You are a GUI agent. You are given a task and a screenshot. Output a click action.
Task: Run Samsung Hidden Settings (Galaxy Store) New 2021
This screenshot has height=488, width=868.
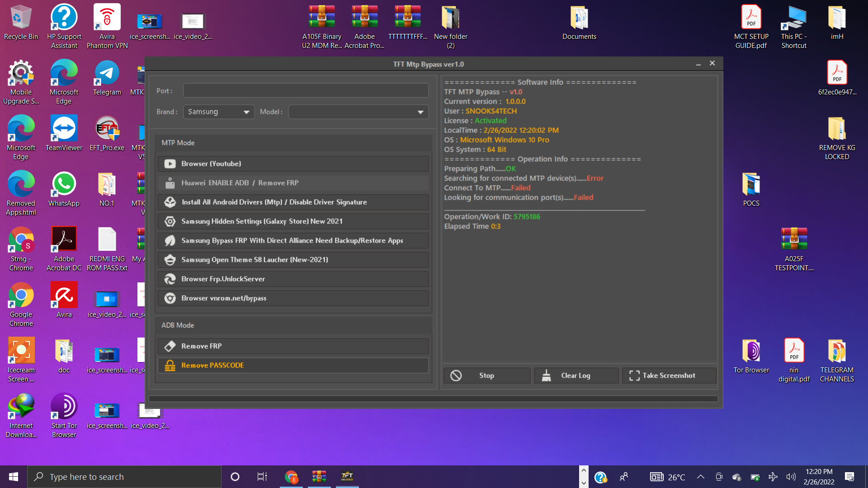[293, 221]
